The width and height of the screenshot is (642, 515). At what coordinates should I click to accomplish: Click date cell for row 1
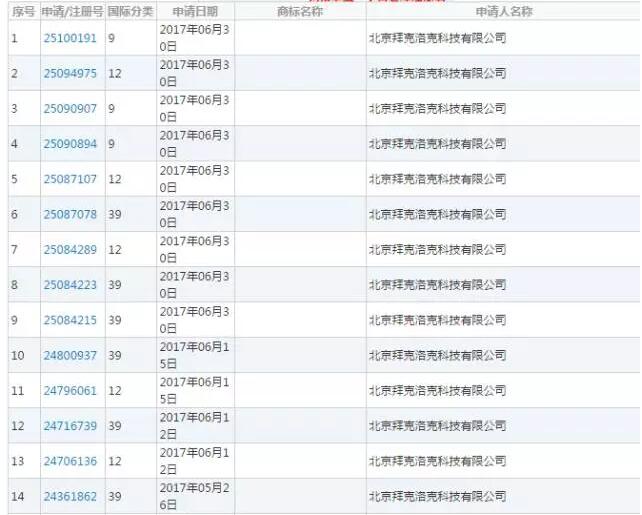[194, 38]
